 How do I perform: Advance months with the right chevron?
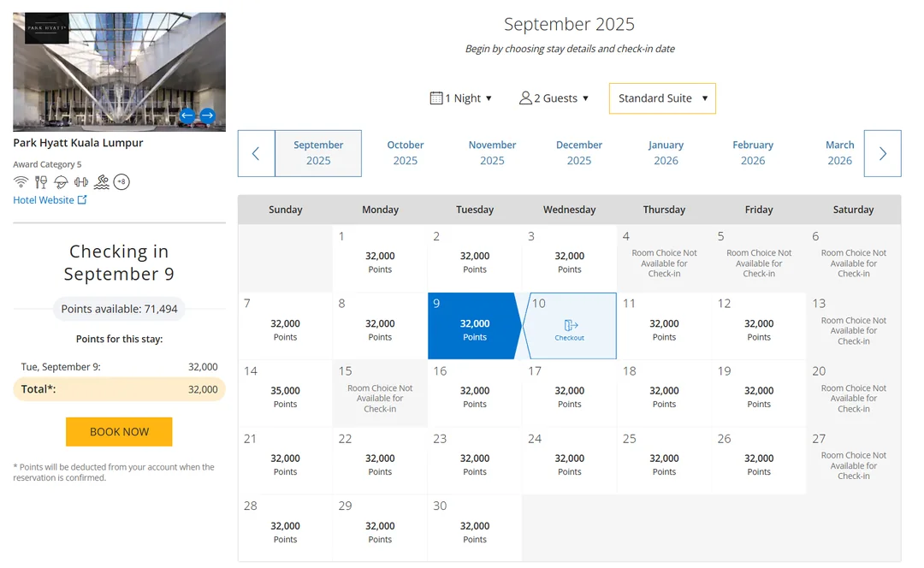882,154
